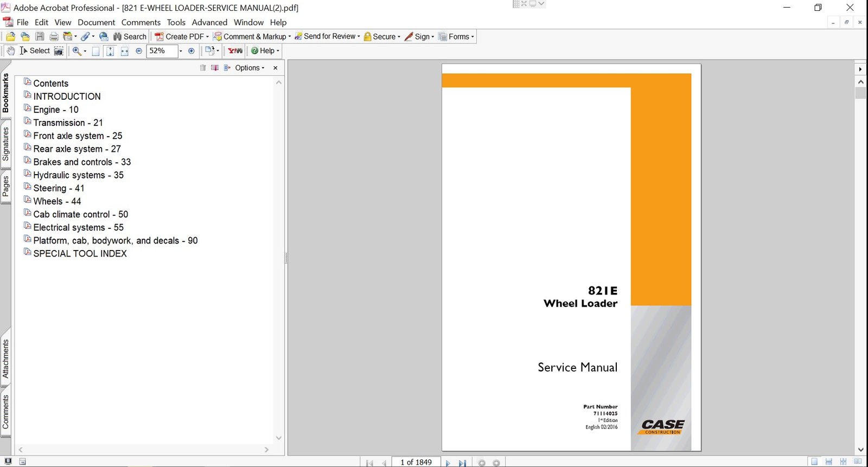Open the Hydraulic systems - 35 bookmark
Image resolution: width=868 pixels, height=467 pixels.
point(78,175)
